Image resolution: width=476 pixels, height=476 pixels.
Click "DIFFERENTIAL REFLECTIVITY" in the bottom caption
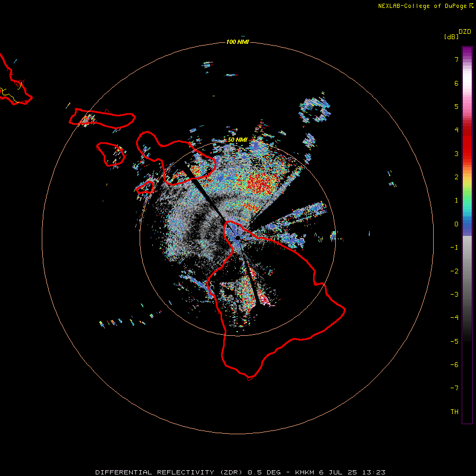pos(155,472)
